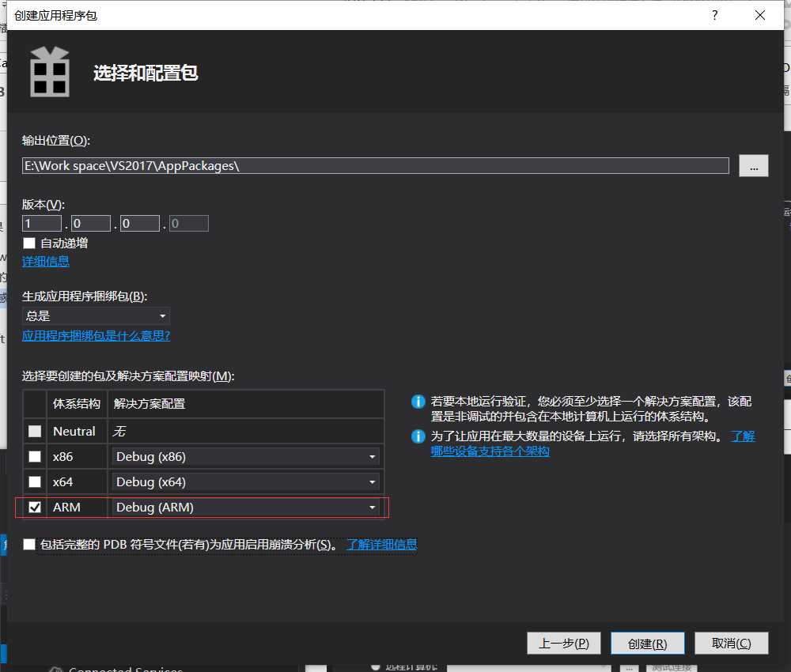Screen dimensions: 791x672
Task: Enable the 包括完整的 PDB 符号文件 checkbox
Action: point(29,544)
